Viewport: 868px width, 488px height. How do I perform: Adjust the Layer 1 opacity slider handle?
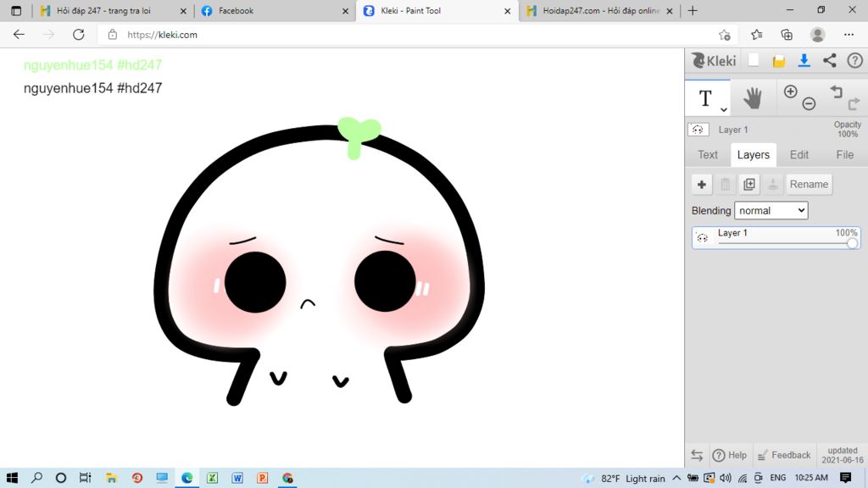coord(852,243)
